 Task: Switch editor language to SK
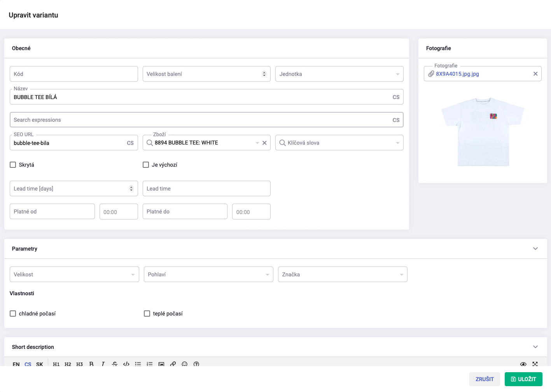40,364
